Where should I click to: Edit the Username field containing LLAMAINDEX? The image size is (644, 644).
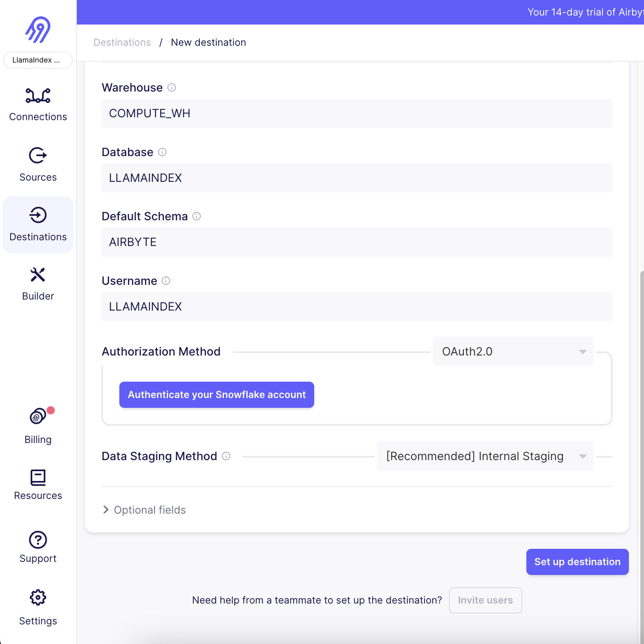tap(356, 306)
